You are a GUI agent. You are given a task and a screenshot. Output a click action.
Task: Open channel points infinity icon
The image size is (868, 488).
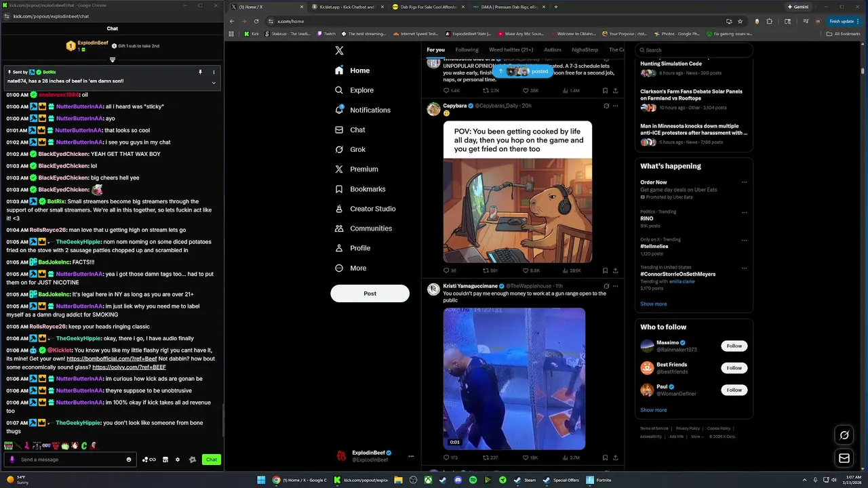pyautogui.click(x=149, y=460)
